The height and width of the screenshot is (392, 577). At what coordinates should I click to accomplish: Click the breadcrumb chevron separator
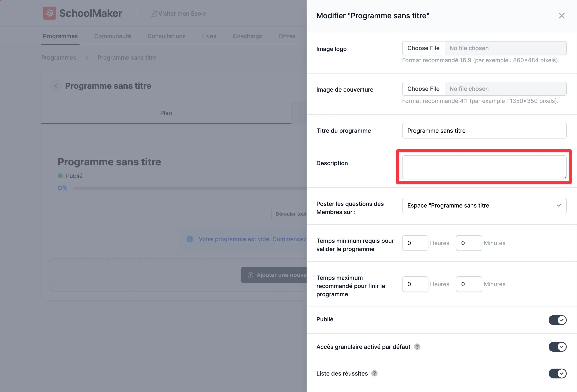(87, 58)
